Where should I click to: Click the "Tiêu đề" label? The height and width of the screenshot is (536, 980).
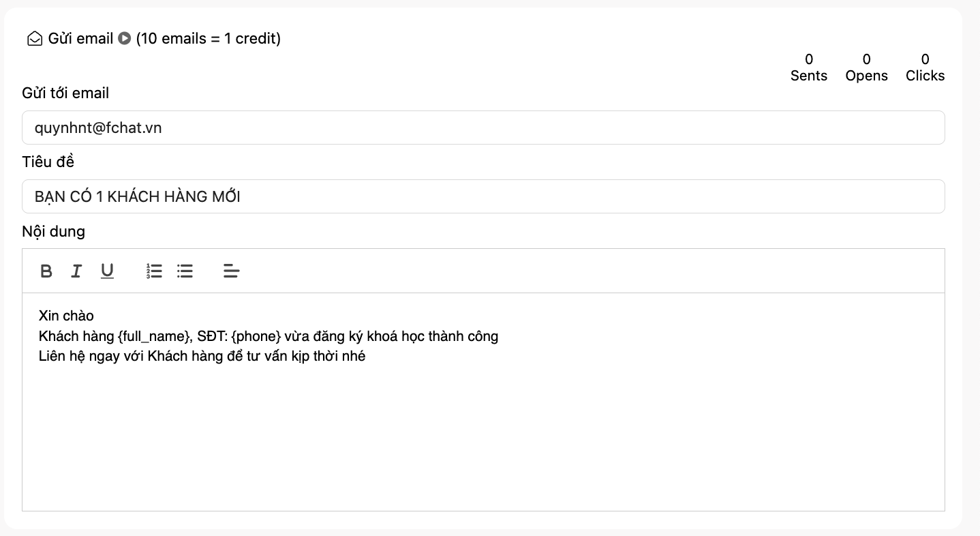tap(48, 162)
